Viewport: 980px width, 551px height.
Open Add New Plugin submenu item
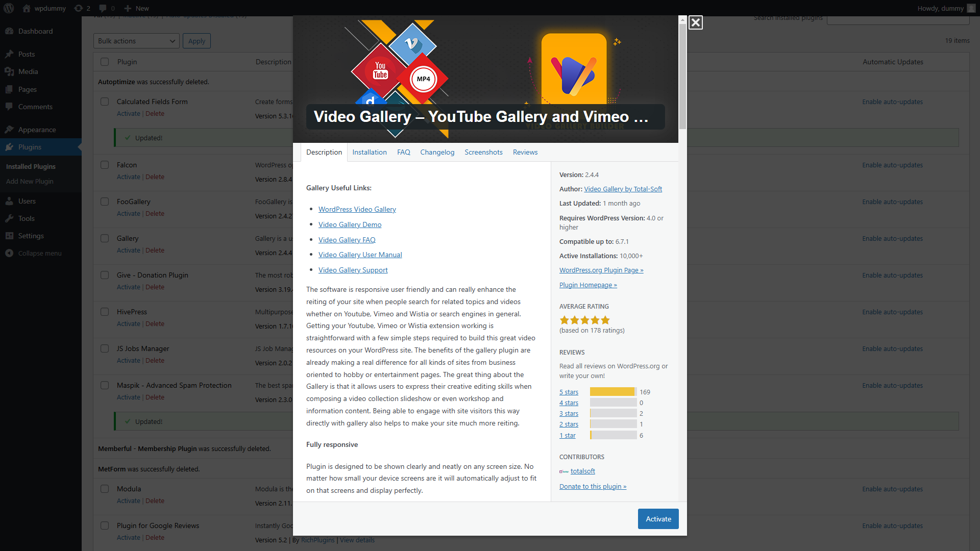[x=30, y=181]
